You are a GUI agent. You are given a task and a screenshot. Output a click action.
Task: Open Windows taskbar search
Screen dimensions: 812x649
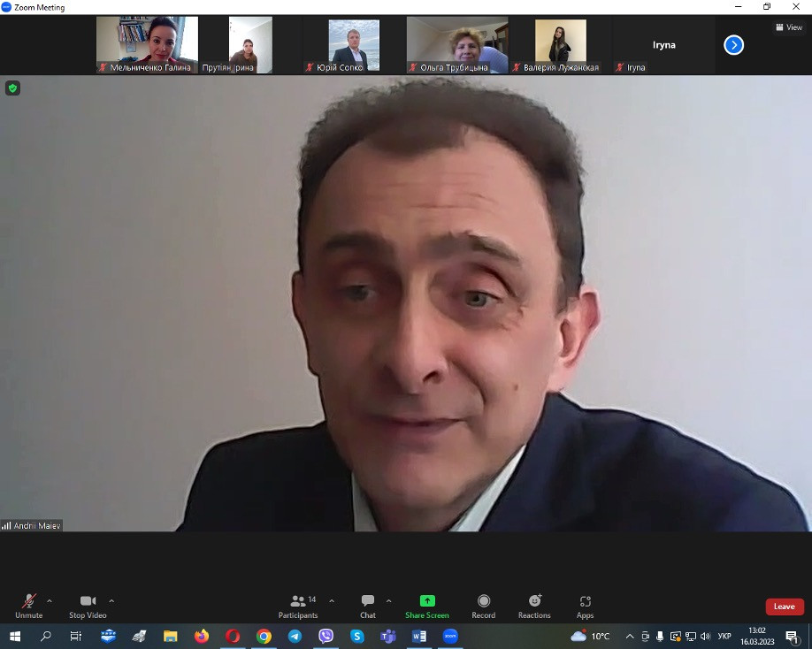point(46,636)
